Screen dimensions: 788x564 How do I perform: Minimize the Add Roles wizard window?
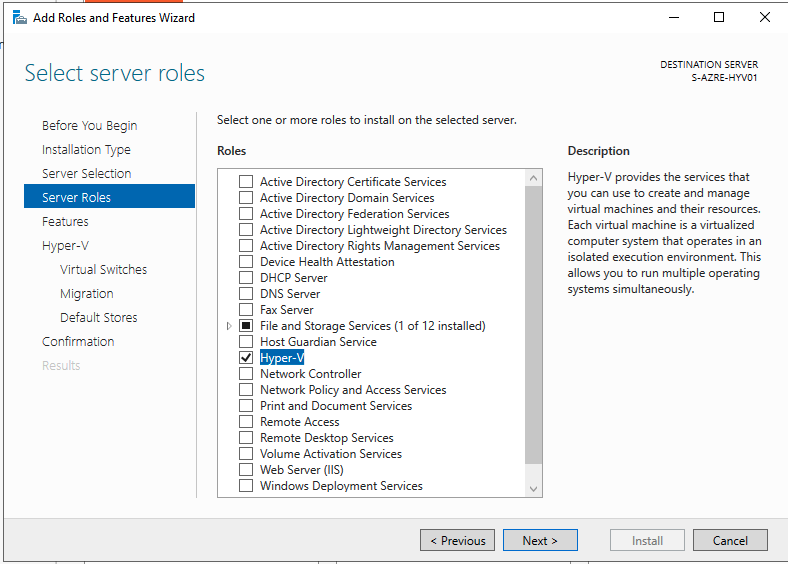tap(673, 17)
